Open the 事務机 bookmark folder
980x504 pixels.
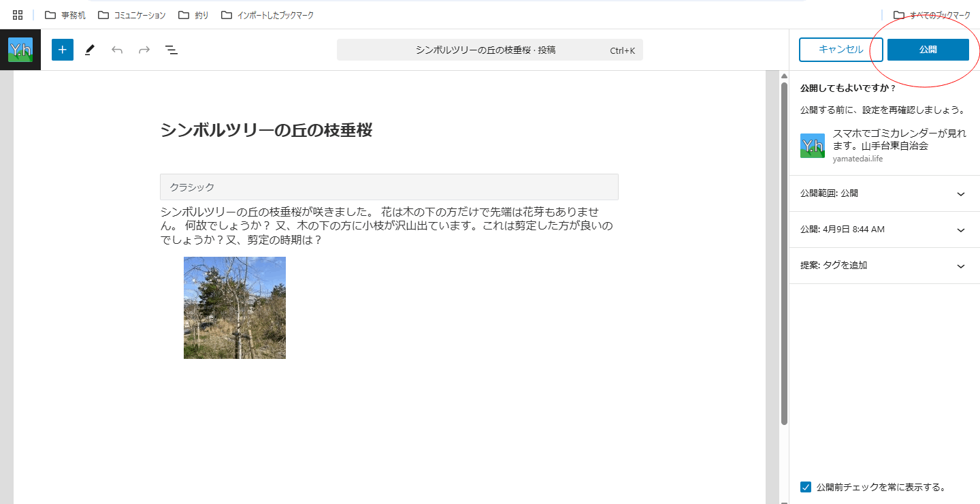click(x=66, y=15)
